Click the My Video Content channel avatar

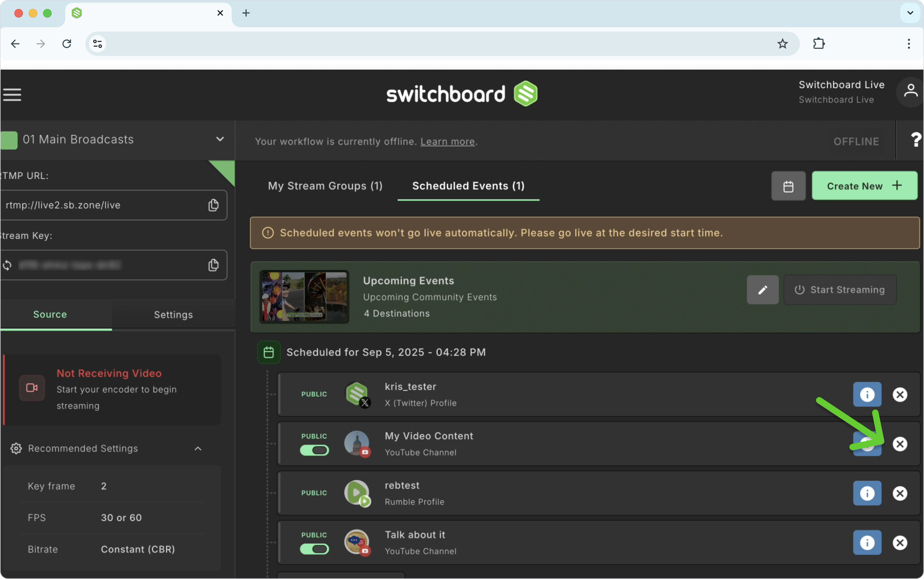[x=358, y=444]
